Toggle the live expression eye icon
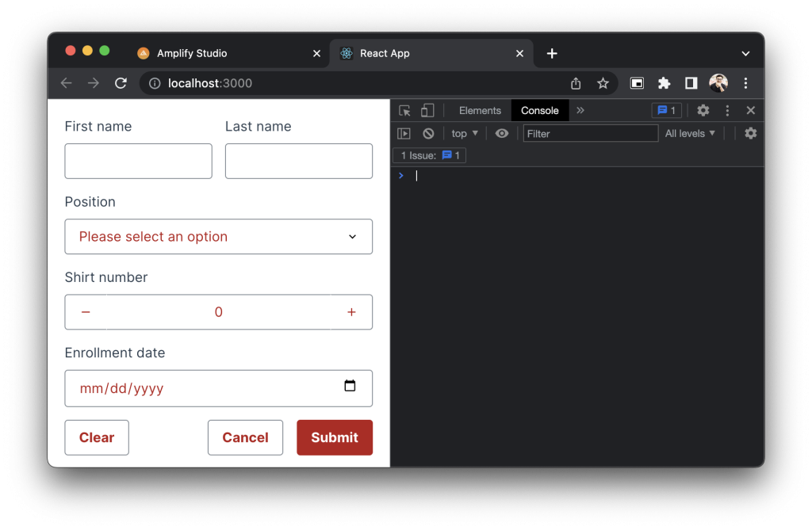The image size is (812, 530). click(x=501, y=133)
